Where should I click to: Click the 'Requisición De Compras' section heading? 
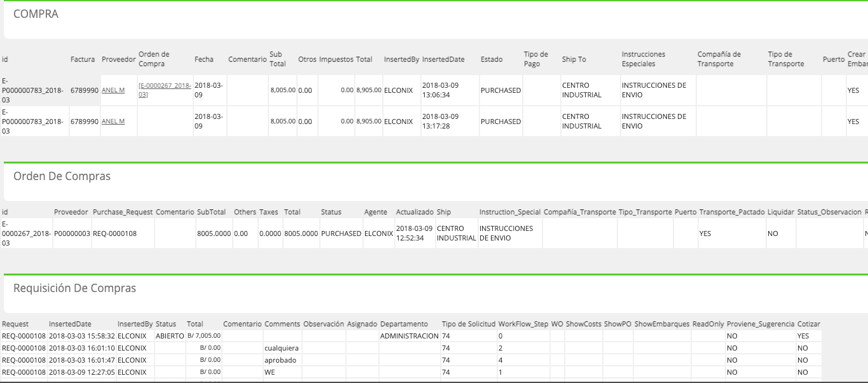pyautogui.click(x=74, y=288)
